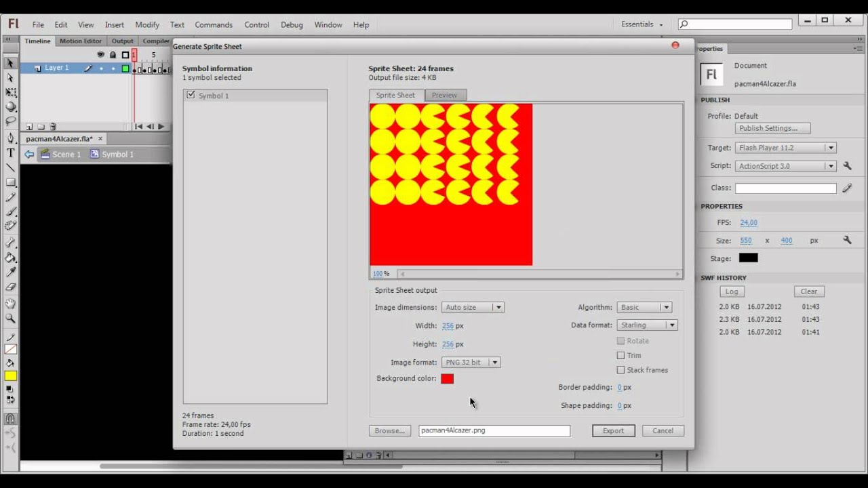Select the Pen tool
This screenshot has height=488, width=868.
[10, 138]
